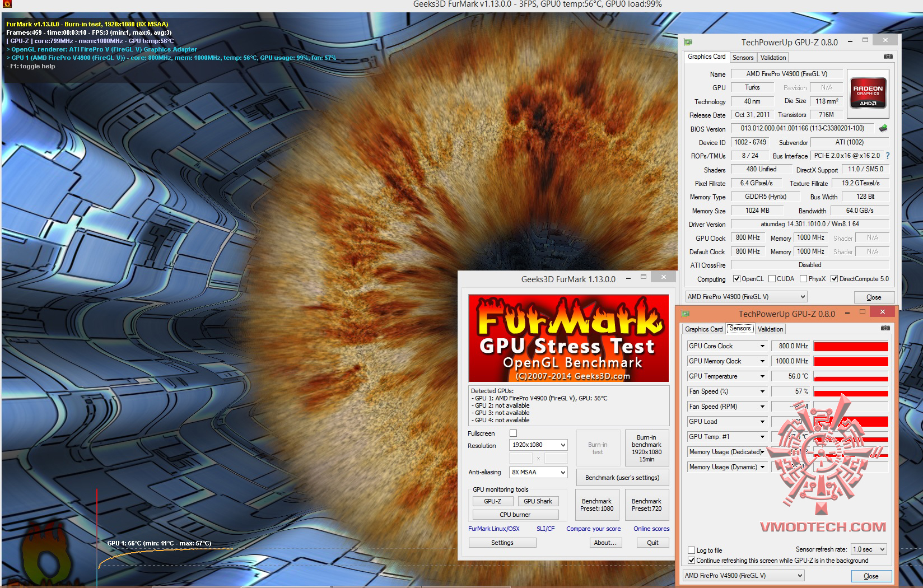
Task: Click the Benchmark (user's settings) button
Action: click(x=622, y=478)
